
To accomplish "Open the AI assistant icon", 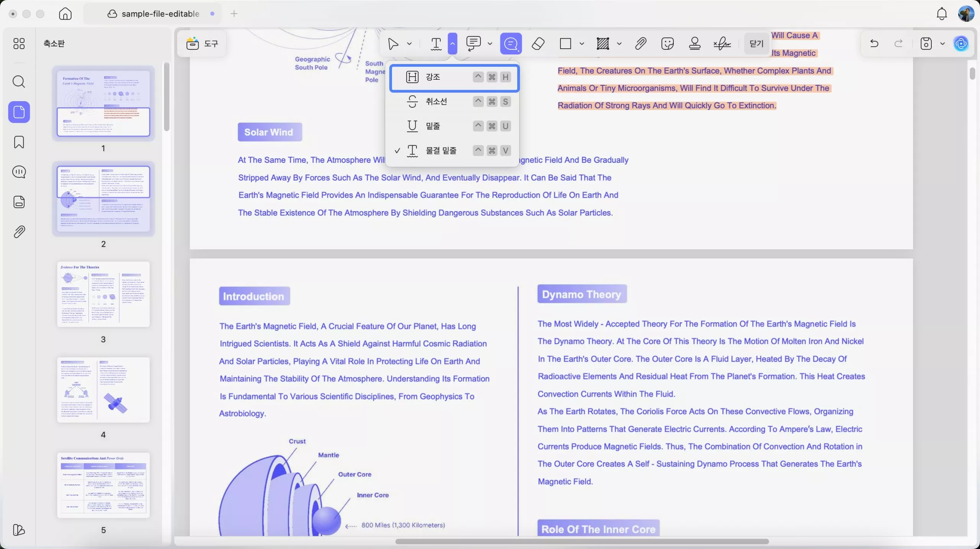I will (x=961, y=44).
